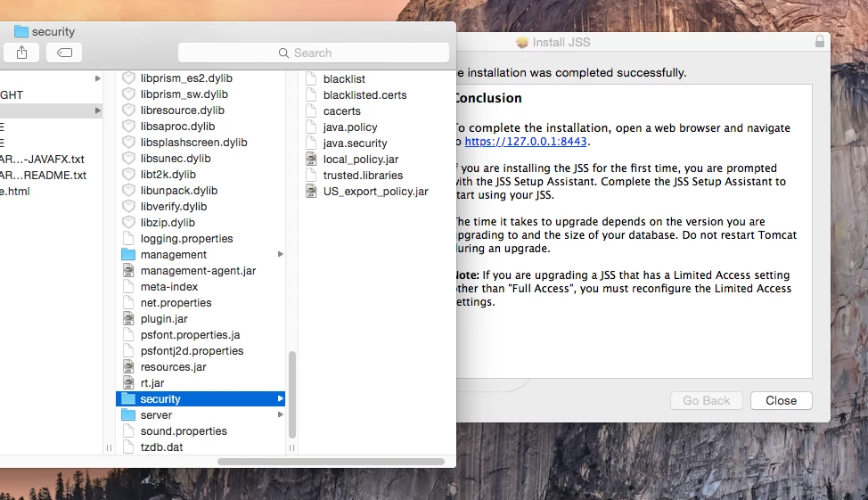Click the first column width handle
Screen dimensions: 868x500
[109, 447]
